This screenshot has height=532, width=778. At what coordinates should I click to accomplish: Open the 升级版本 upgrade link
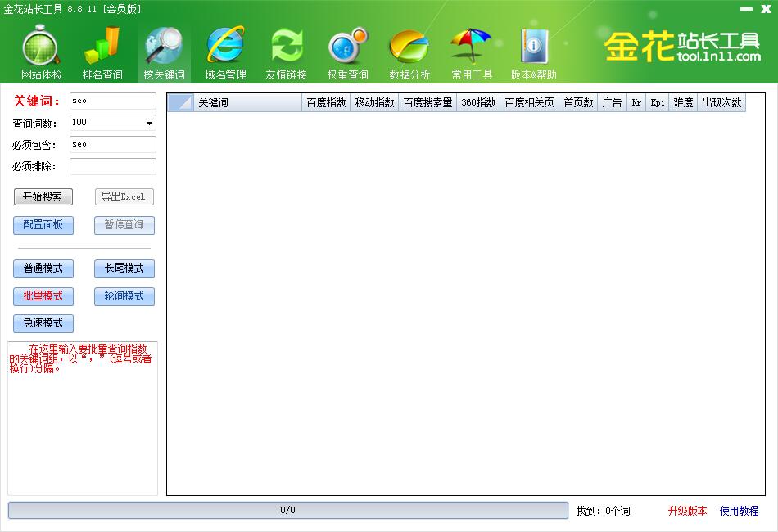point(687,511)
